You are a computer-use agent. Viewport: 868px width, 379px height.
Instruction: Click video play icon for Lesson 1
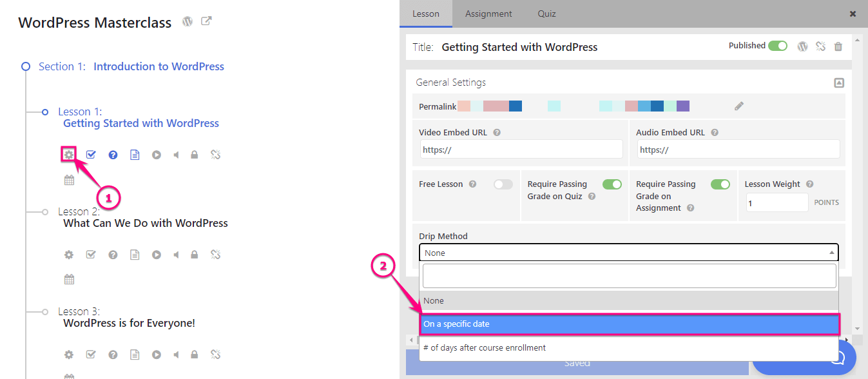pos(157,155)
